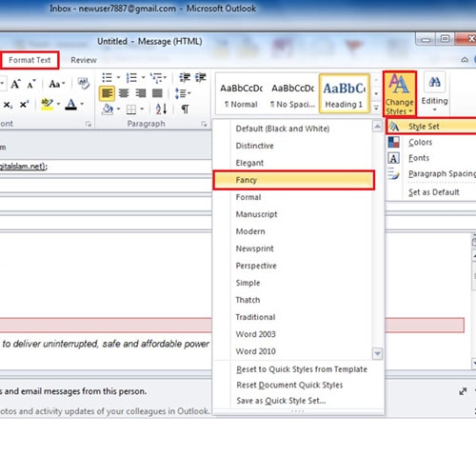
Task: Toggle justify text alignment
Action: [157, 93]
